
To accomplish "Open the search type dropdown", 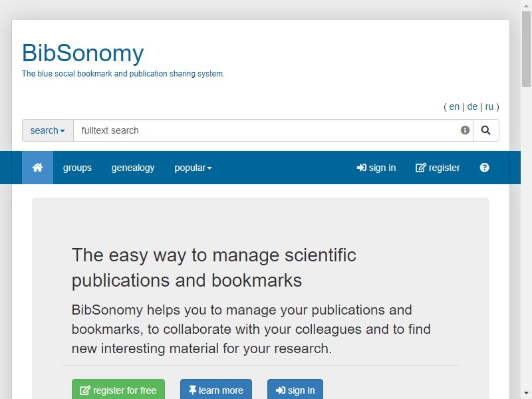I will click(47, 130).
